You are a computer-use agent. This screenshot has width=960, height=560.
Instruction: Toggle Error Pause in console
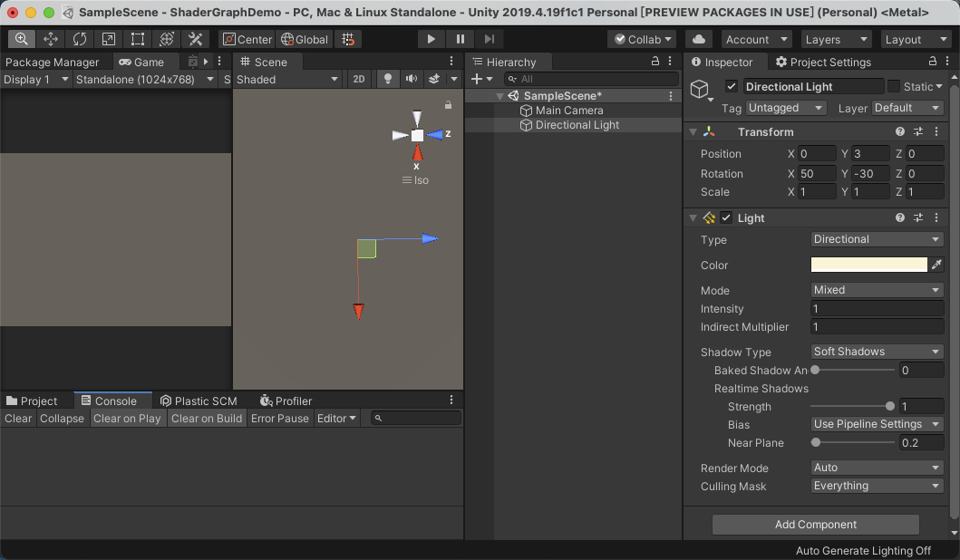(x=280, y=419)
